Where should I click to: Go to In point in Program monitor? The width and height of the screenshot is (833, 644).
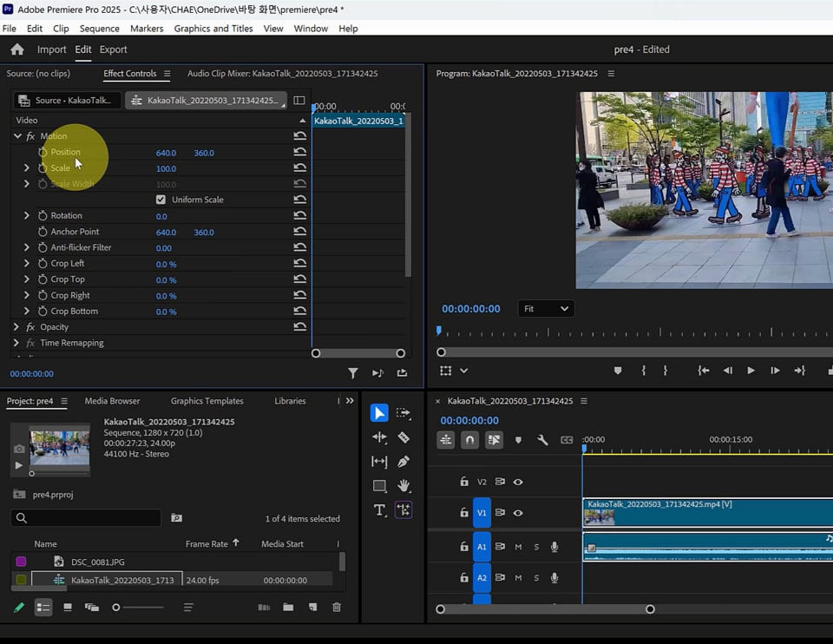click(703, 371)
